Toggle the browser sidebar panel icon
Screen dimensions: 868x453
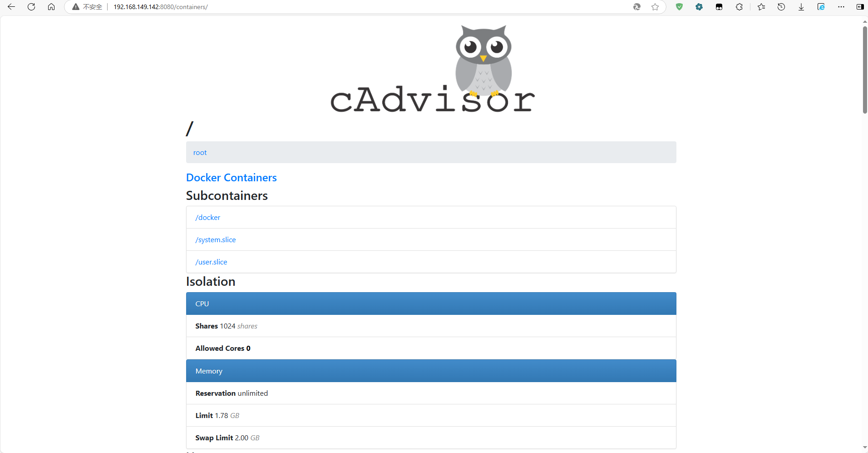coord(860,7)
